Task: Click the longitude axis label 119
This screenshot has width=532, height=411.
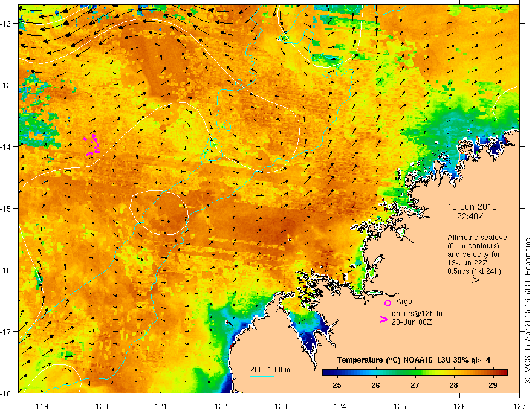Action: coord(42,406)
